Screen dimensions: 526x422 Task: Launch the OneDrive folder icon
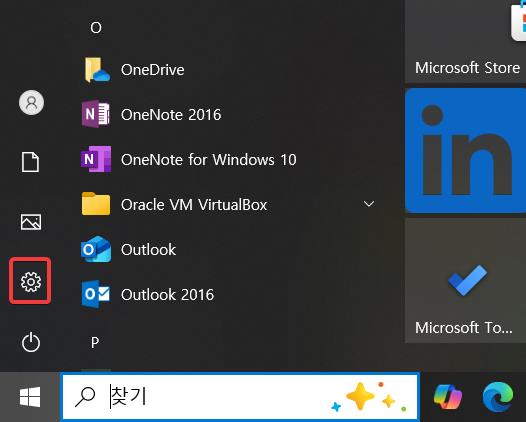(97, 70)
